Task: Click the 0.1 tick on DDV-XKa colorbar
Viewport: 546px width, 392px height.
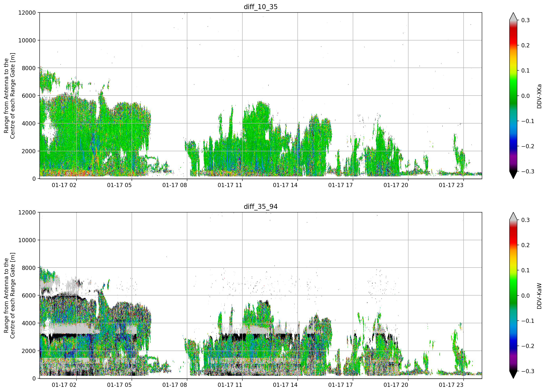Action: (x=526, y=71)
